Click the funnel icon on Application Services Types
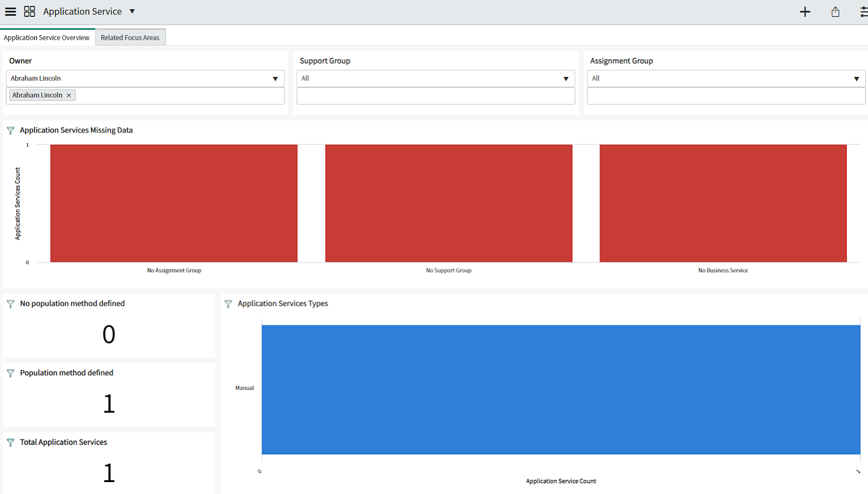Screen dimensions: 868x494 point(227,304)
